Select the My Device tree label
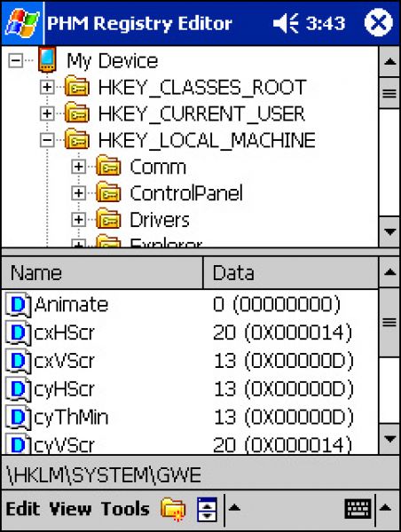The width and height of the screenshot is (401, 532). [x=113, y=61]
